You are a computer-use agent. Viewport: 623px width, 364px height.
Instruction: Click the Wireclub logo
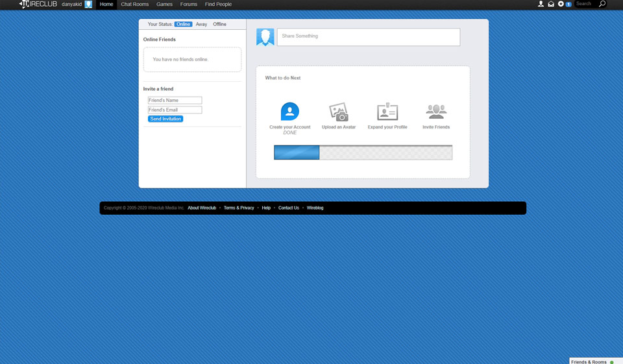[x=38, y=5]
